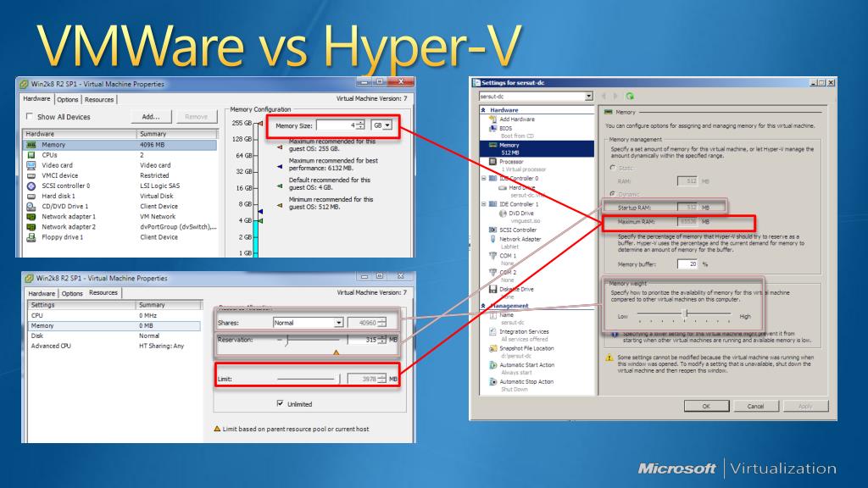Click the Add Hardware icon in Hyper-V settings

(492, 119)
